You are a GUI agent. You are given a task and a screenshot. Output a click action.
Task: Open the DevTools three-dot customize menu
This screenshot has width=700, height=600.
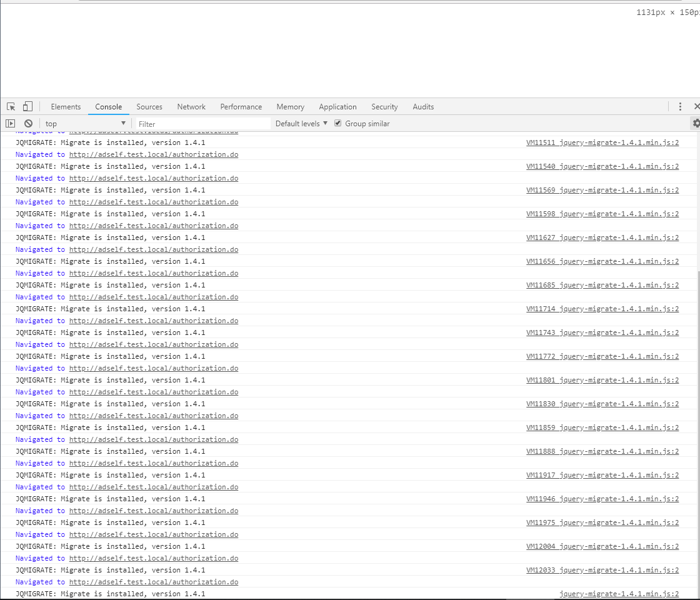coord(680,107)
